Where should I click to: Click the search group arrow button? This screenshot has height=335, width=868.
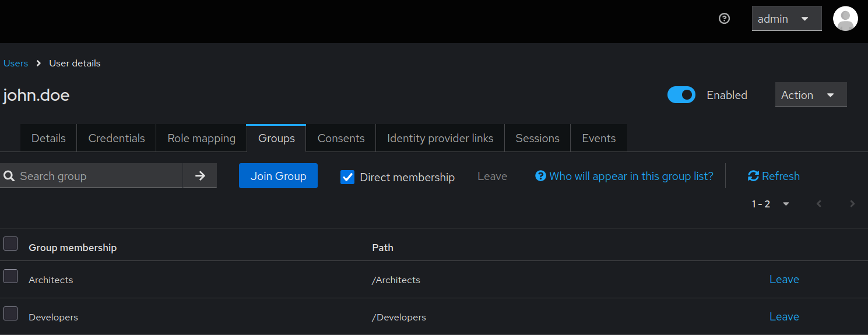tap(200, 176)
